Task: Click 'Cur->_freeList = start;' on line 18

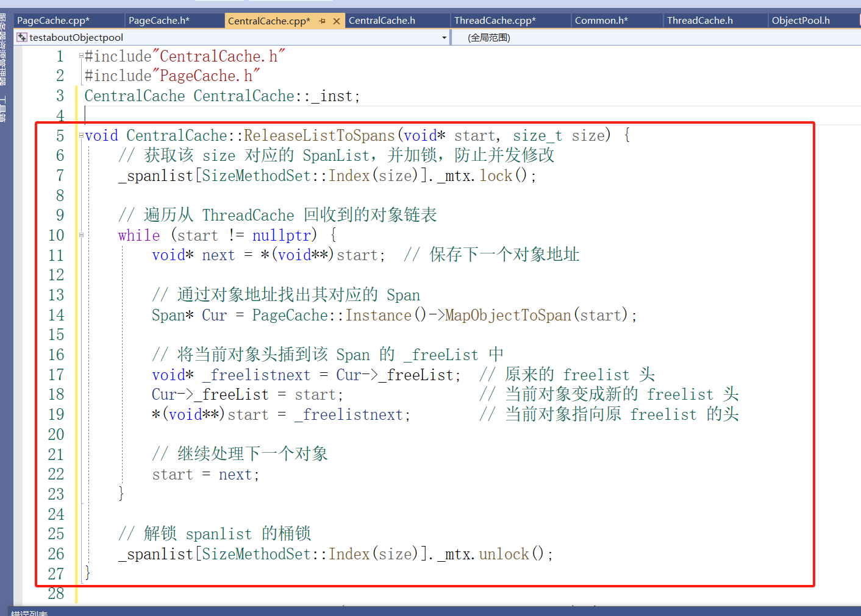Action: [x=248, y=395]
